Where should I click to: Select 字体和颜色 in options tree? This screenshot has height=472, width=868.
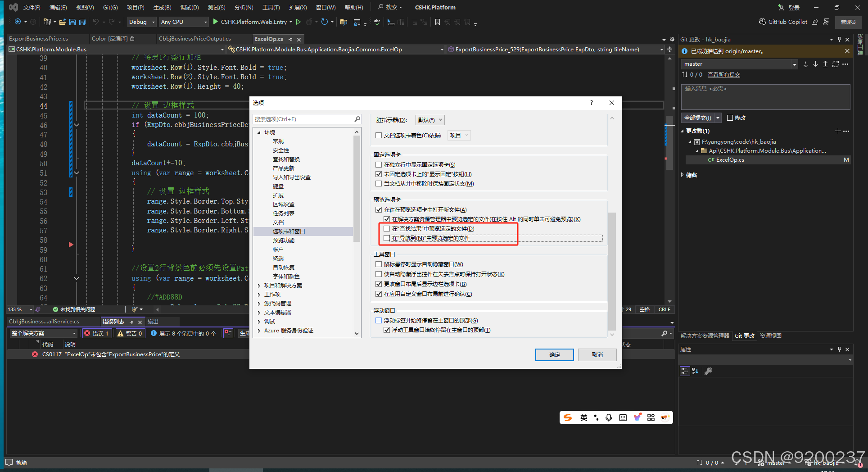[x=286, y=276]
